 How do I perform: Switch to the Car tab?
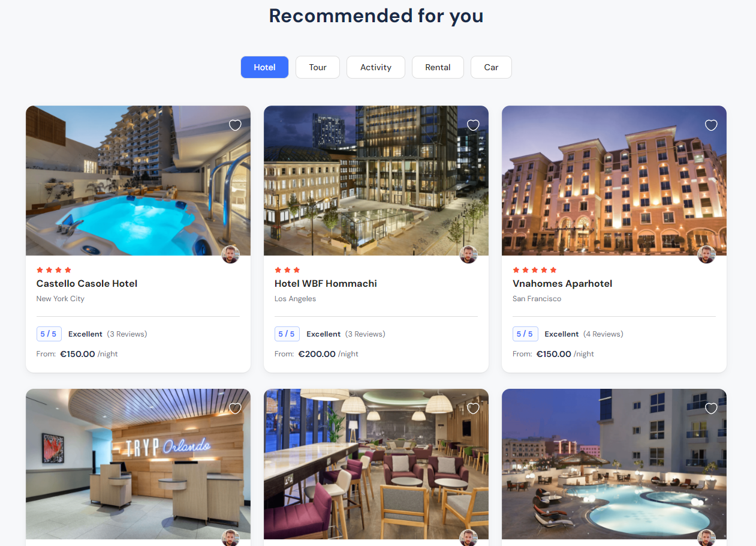pyautogui.click(x=491, y=67)
